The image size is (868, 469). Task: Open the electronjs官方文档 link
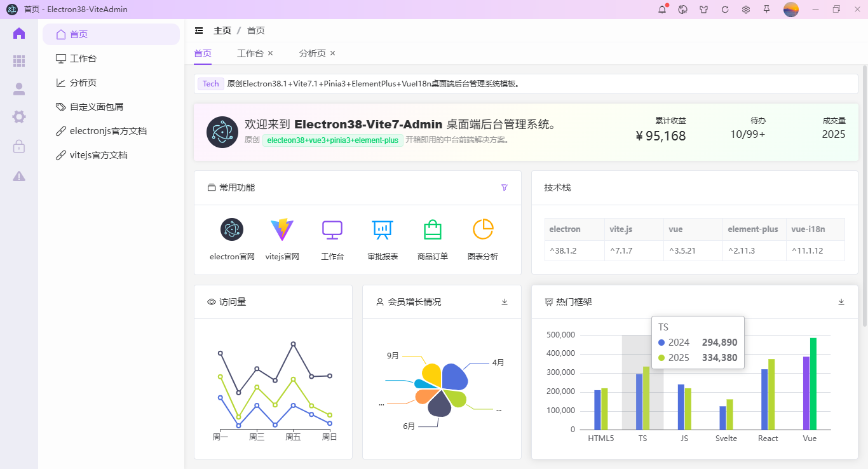point(108,131)
